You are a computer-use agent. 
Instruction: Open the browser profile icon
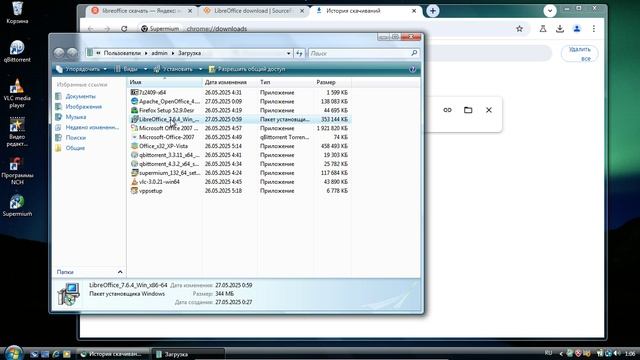click(x=577, y=29)
